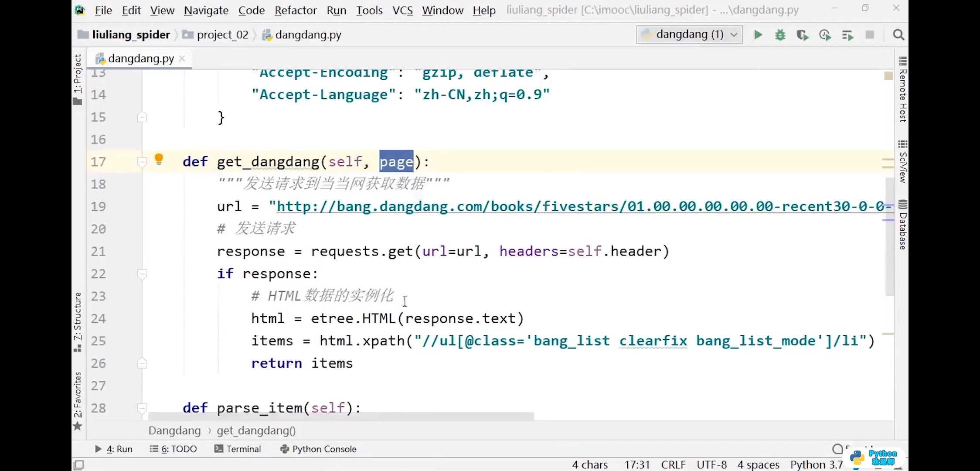Run the dangdang configuration with the green play icon
980x471 pixels.
[x=758, y=35]
